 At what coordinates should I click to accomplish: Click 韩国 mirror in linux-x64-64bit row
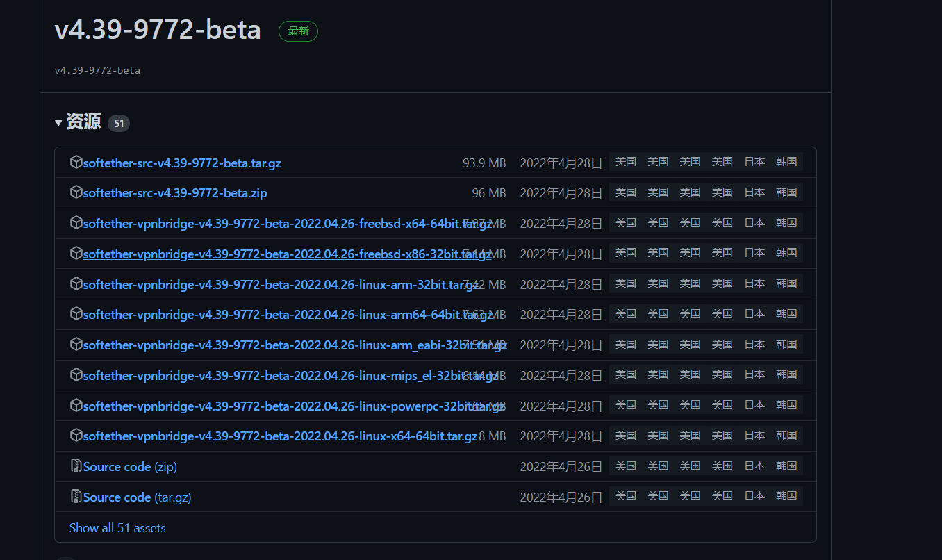[x=786, y=435]
